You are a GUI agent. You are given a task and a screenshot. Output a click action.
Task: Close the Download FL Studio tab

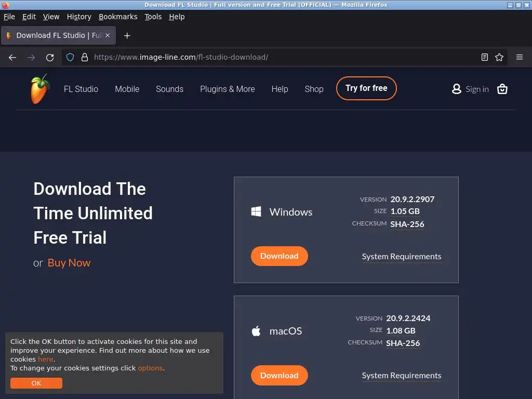(108, 35)
